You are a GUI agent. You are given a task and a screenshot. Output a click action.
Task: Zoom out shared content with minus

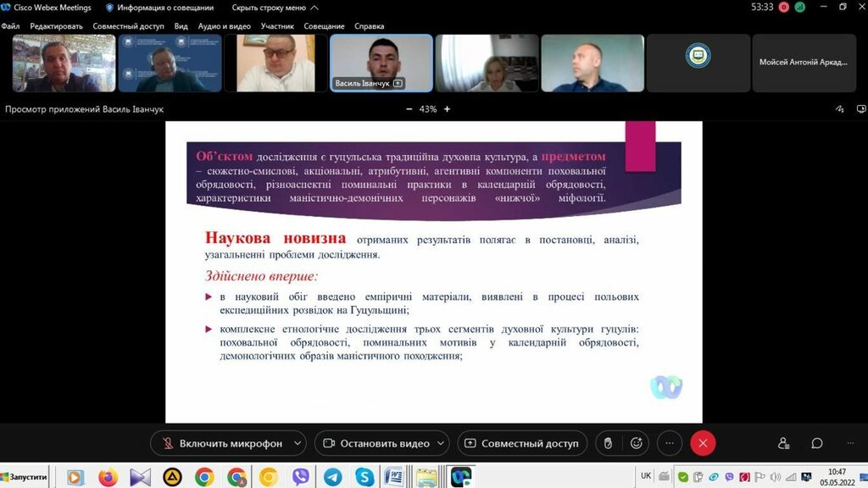click(409, 109)
